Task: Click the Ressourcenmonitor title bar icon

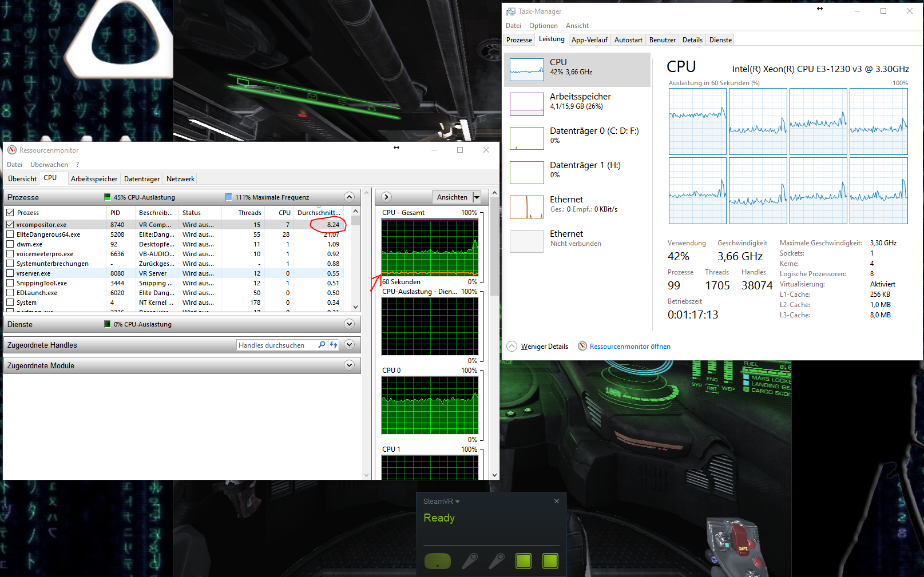Action: pos(12,150)
